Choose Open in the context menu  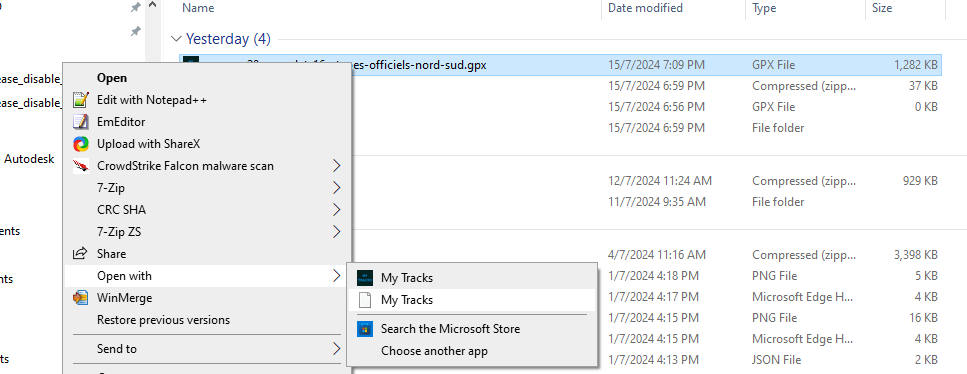207,78
